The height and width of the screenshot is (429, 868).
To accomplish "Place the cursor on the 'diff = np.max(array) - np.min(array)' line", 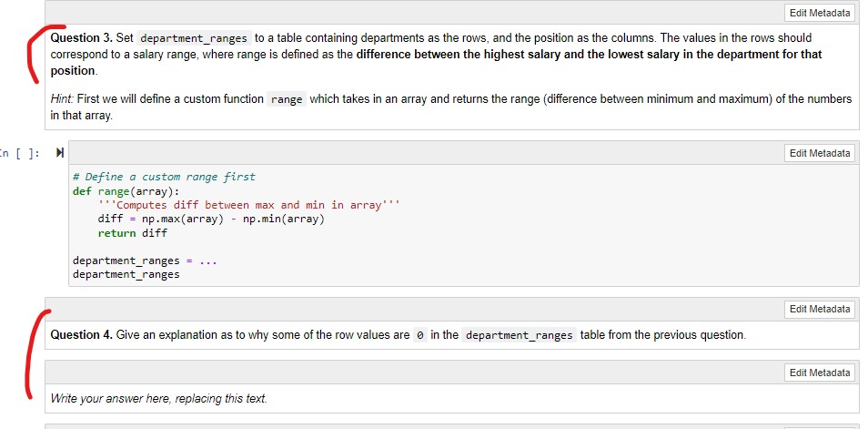I will pos(211,219).
